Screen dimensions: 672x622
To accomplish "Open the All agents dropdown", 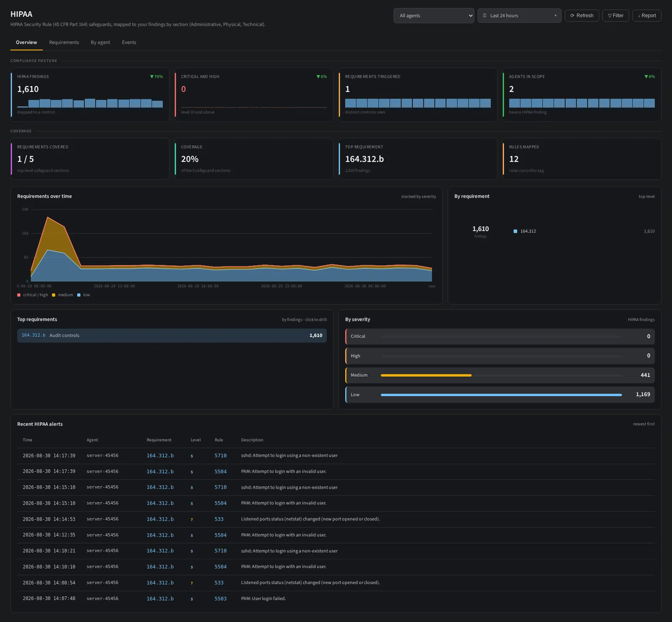I will pyautogui.click(x=433, y=16).
